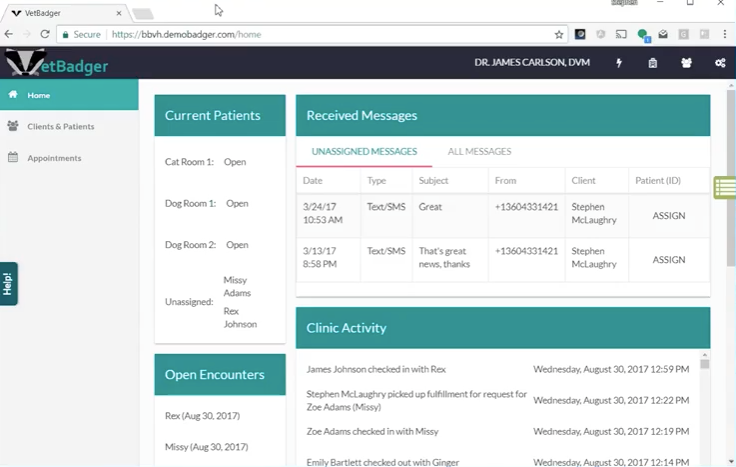Open the settings gears icon in header
The height and width of the screenshot is (467, 736).
[720, 62]
